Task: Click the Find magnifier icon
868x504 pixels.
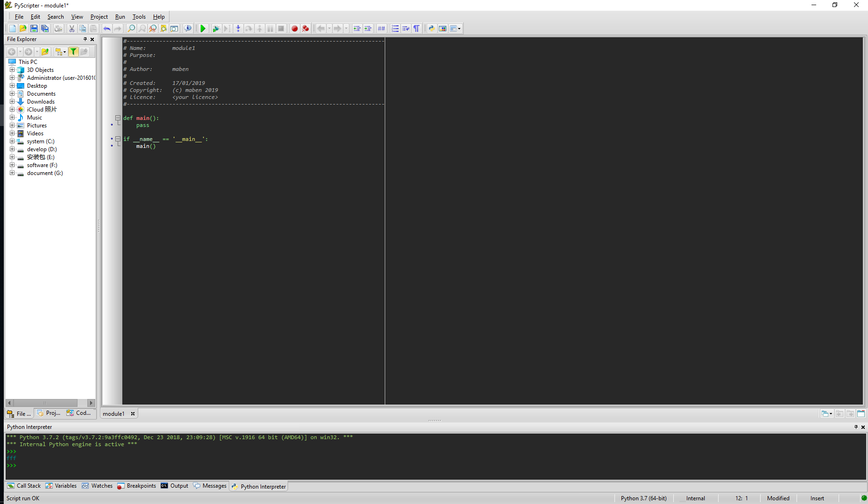Action: coord(131,28)
